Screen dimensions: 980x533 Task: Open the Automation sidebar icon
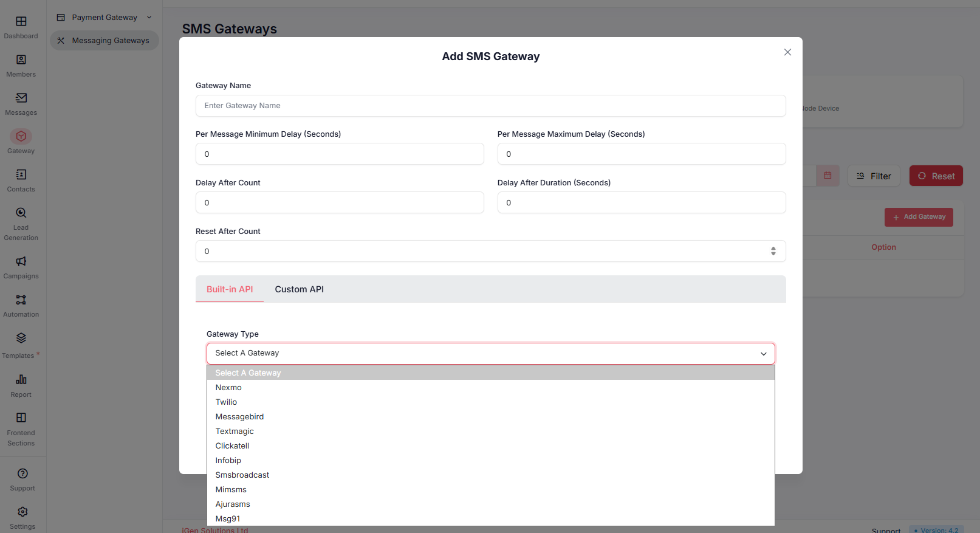coord(21,300)
